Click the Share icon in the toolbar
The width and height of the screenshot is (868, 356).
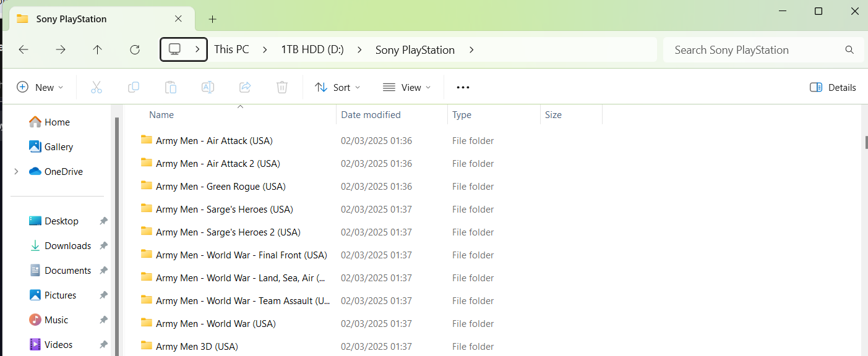click(x=245, y=87)
